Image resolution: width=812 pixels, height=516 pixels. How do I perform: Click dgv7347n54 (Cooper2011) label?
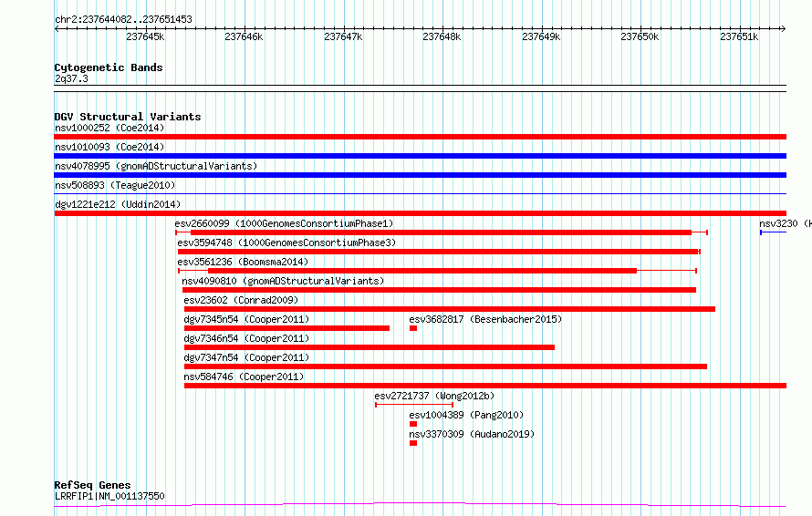pyautogui.click(x=246, y=357)
